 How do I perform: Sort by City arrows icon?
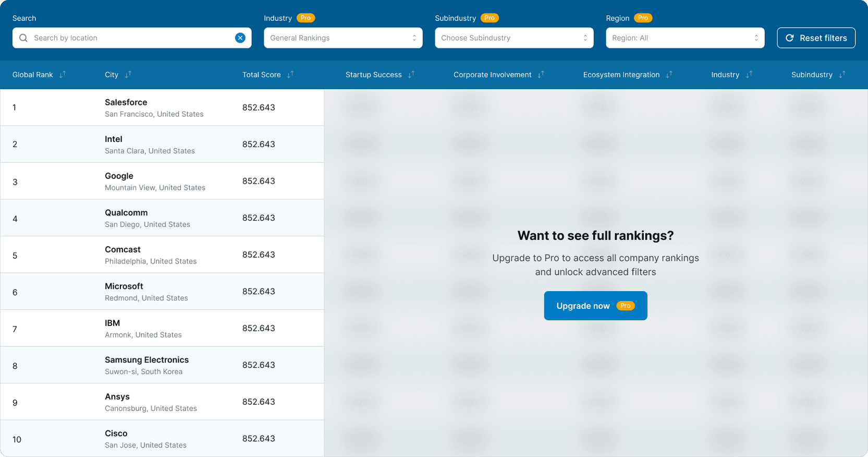pyautogui.click(x=128, y=75)
